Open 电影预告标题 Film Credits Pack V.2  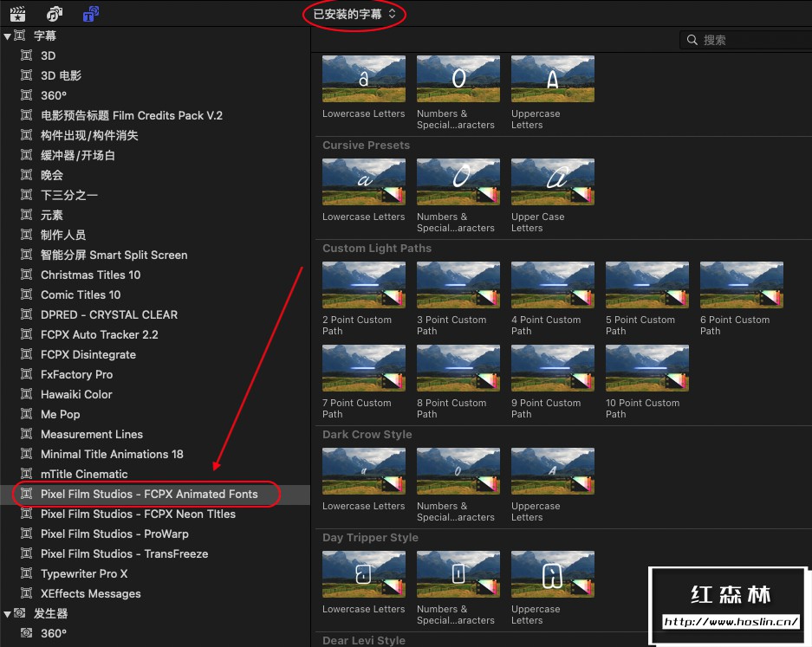[132, 115]
